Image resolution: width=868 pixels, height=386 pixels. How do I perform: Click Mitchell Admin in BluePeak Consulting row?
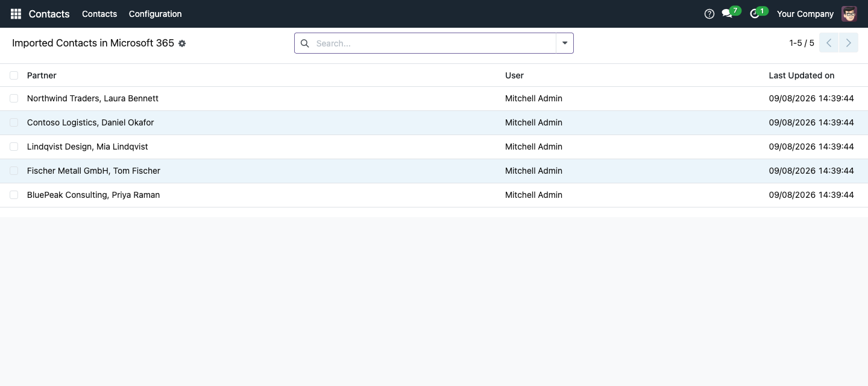[x=533, y=195]
